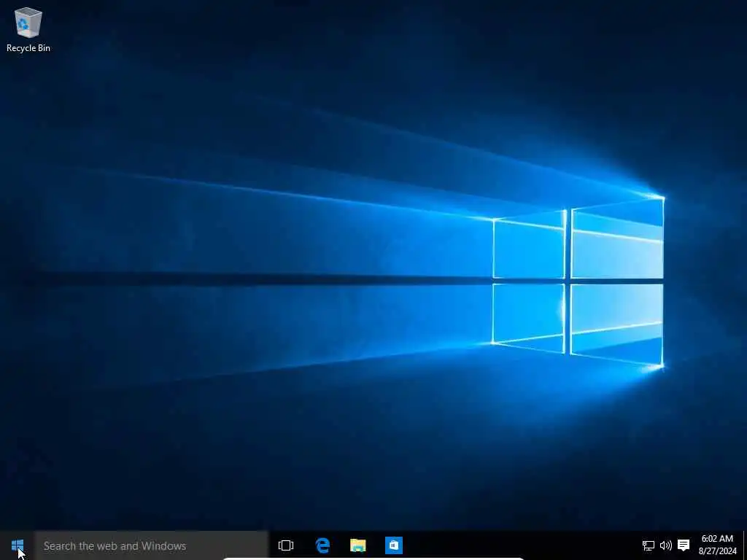747x560 pixels.
Task: Open the network status tray icon
Action: tap(648, 545)
